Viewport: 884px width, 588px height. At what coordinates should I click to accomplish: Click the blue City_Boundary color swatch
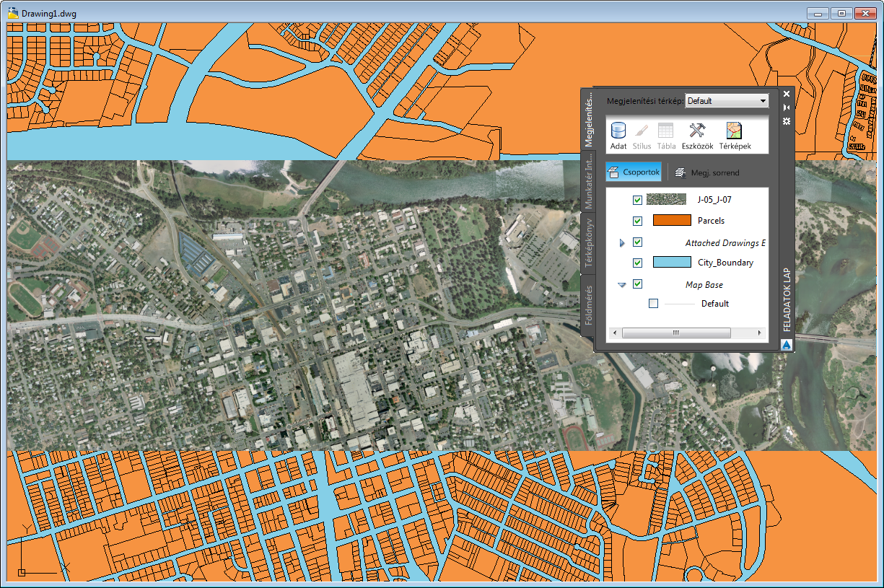pyautogui.click(x=672, y=263)
